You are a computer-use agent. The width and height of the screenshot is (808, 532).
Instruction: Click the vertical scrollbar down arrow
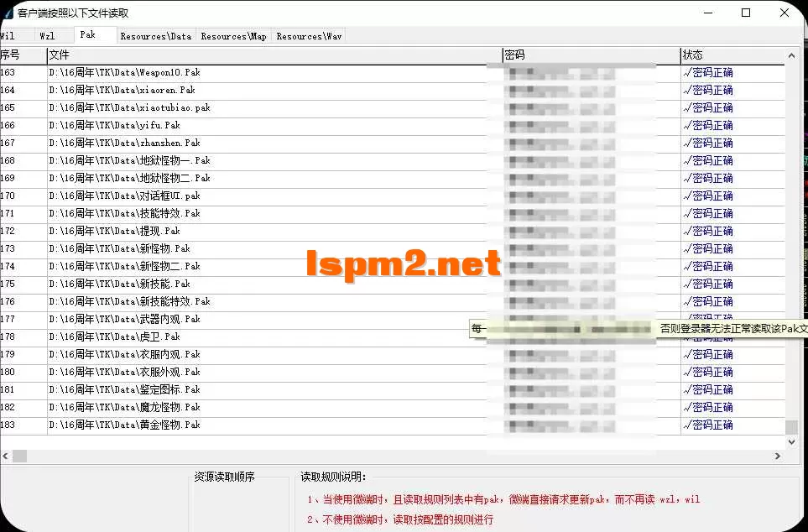coord(790,442)
